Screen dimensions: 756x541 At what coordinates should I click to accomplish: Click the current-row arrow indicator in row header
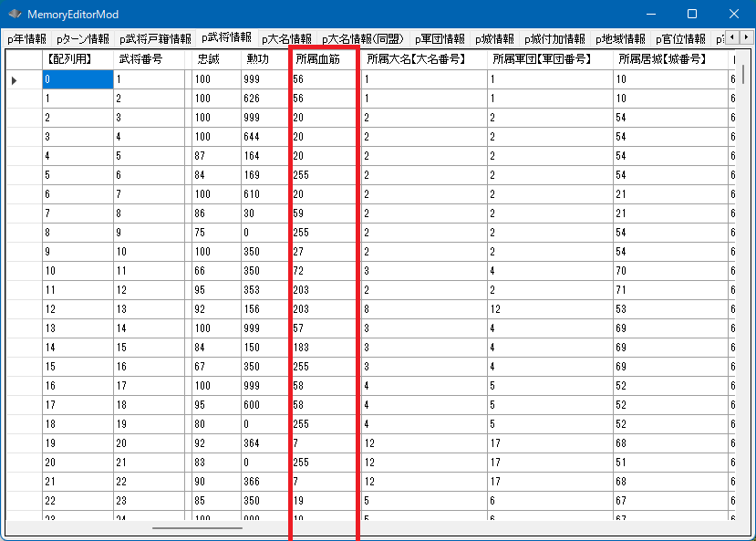pos(14,80)
